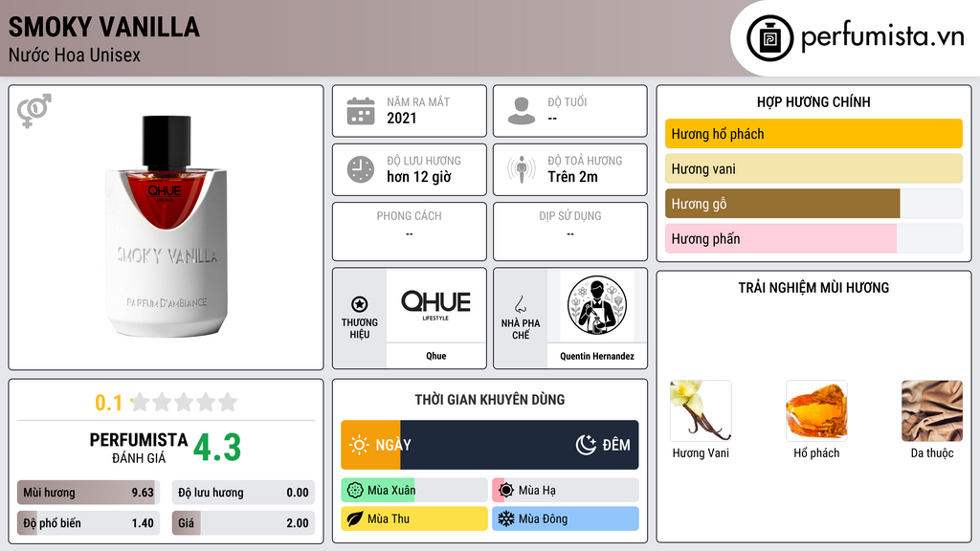The height and width of the screenshot is (551, 980).
Task: Click the Hổ phách amber note thumbnail
Action: coord(816,411)
